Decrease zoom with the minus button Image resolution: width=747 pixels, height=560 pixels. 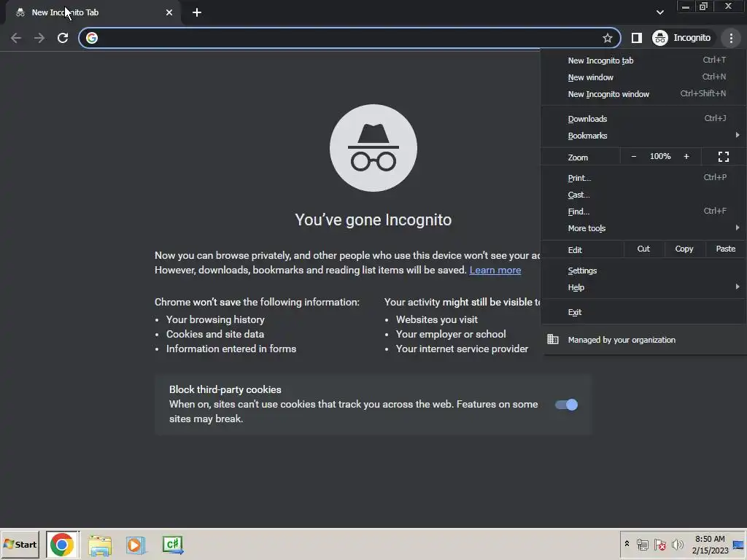coord(634,156)
